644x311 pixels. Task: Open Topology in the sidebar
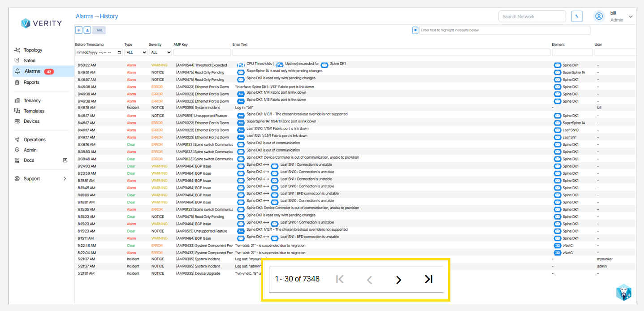[33, 50]
